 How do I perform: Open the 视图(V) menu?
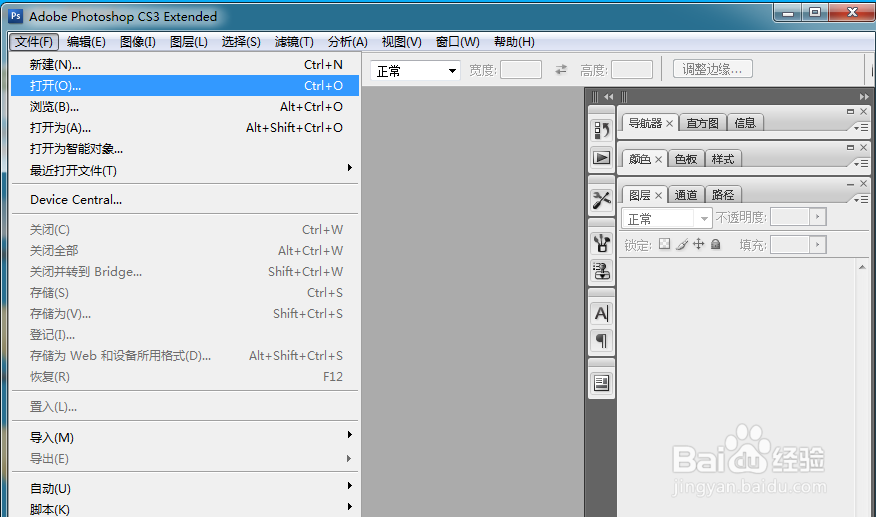(401, 42)
